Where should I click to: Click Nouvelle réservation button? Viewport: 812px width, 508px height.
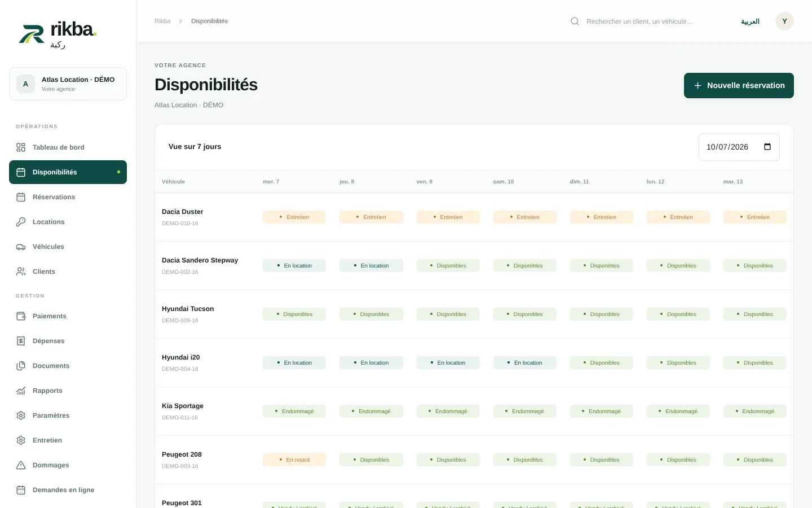pyautogui.click(x=739, y=85)
